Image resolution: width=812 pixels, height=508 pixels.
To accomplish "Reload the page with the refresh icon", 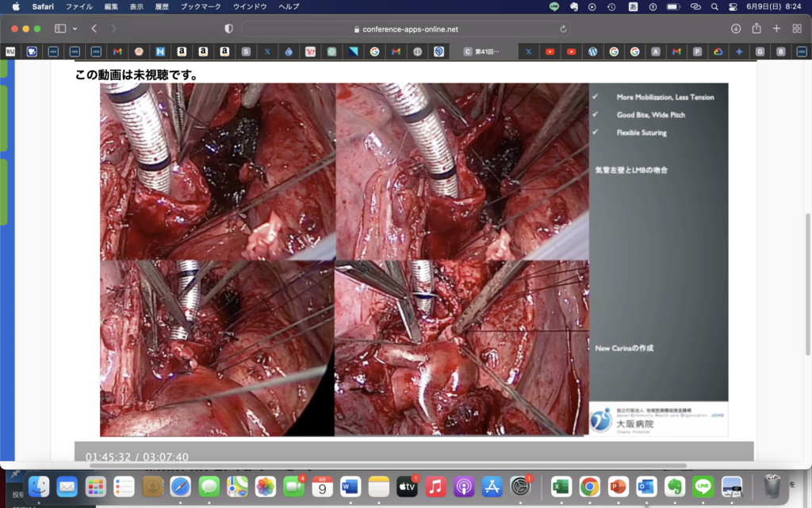I will (564, 29).
